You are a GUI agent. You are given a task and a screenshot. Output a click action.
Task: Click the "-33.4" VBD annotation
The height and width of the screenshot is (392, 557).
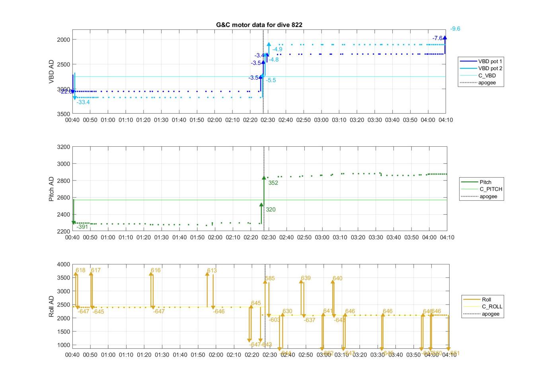(x=83, y=102)
